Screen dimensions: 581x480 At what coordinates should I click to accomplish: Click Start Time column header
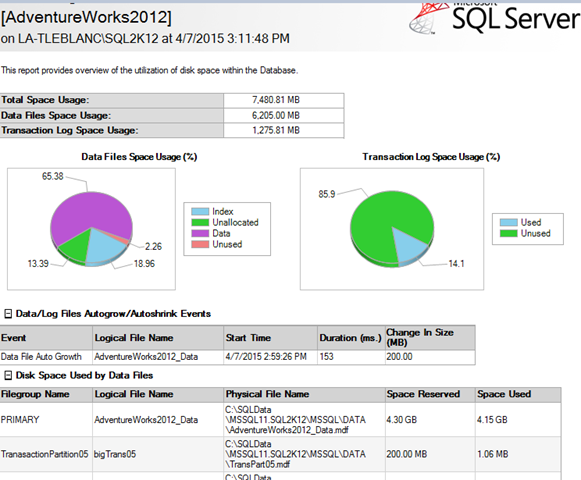(270, 338)
